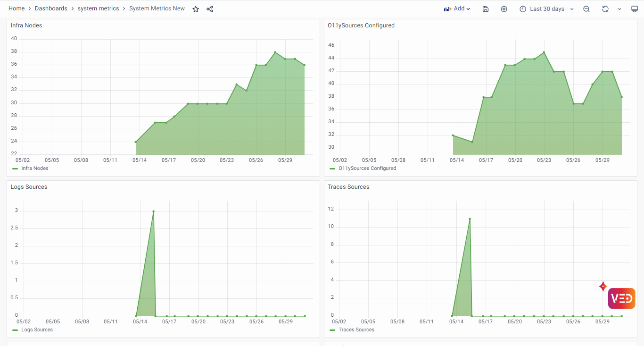Screen dimensions: 644x346
Task: Click the VED floating widget
Action: 621,298
